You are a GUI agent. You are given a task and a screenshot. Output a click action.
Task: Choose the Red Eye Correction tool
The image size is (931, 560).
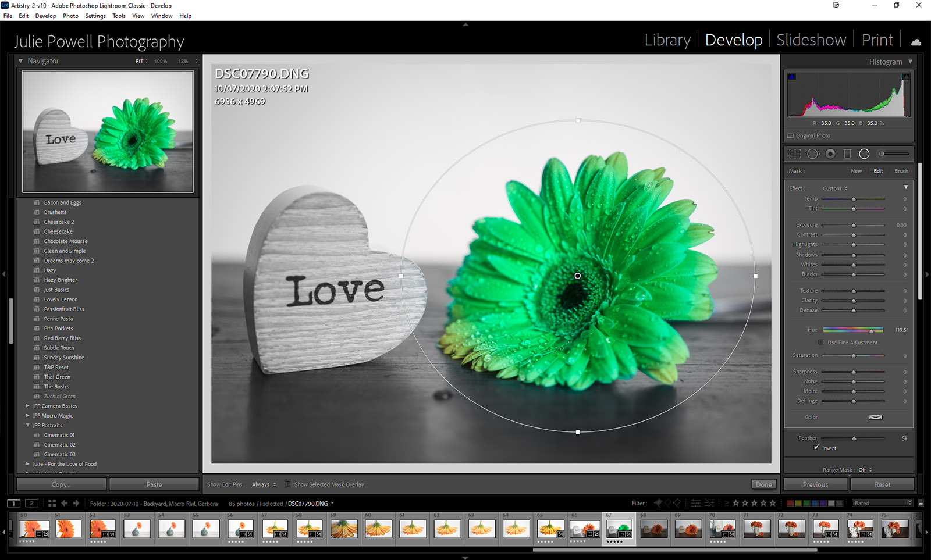coord(830,154)
